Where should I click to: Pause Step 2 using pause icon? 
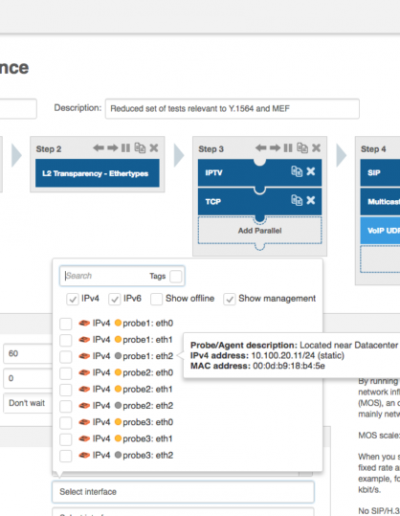pyautogui.click(x=126, y=148)
